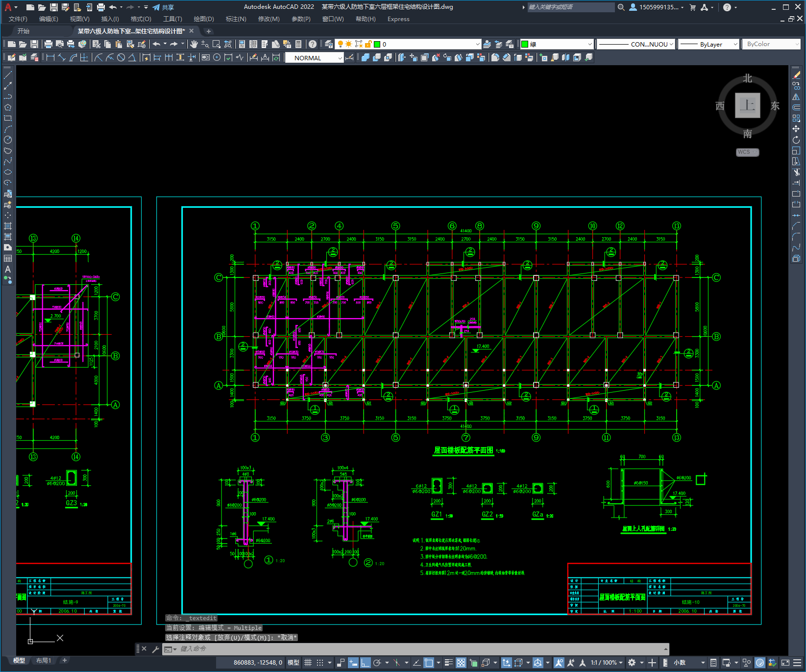Screen dimensions: 806x672
Task: Select the Circle draw tool
Action: coord(8,140)
